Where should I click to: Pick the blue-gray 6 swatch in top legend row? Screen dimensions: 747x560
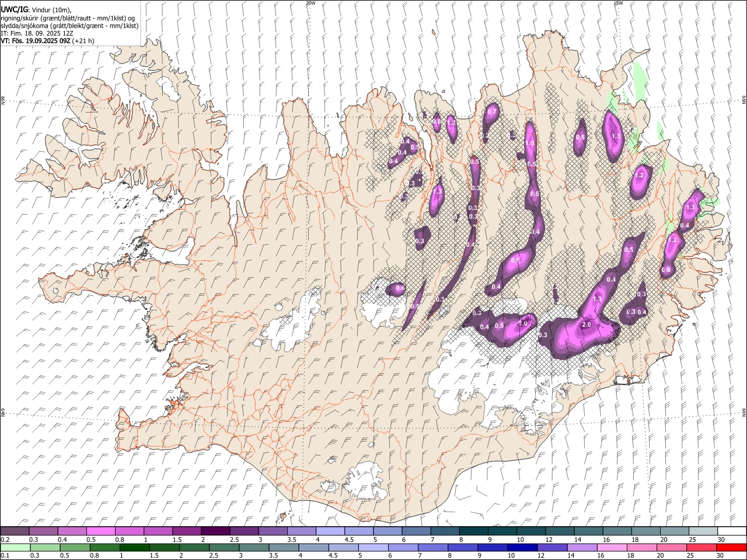pyautogui.click(x=416, y=531)
